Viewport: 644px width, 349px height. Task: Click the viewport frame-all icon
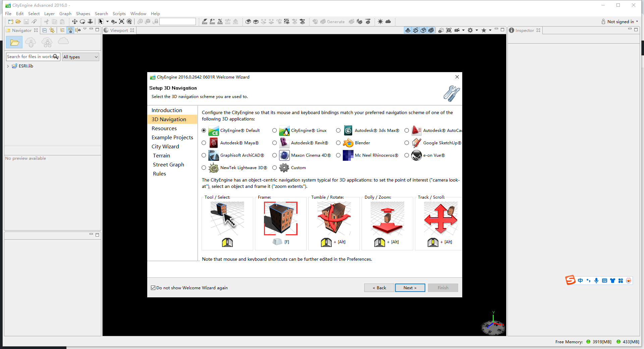click(449, 30)
